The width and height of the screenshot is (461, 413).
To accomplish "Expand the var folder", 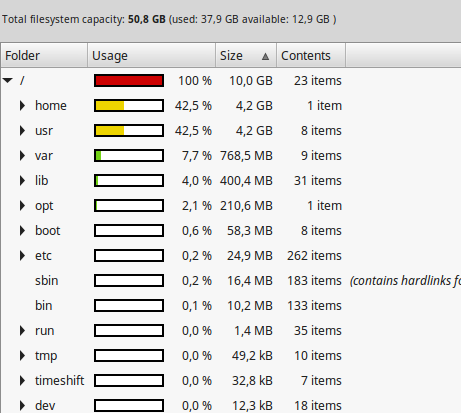I will click(22, 156).
